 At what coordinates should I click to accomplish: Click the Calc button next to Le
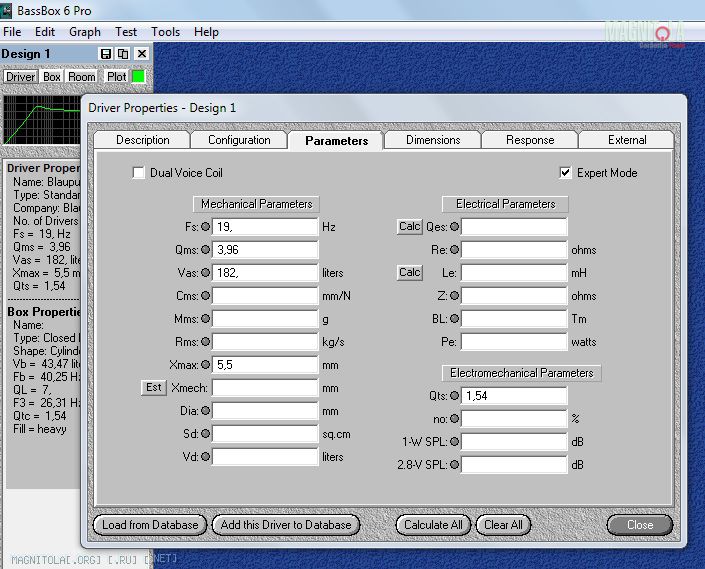pyautogui.click(x=410, y=272)
